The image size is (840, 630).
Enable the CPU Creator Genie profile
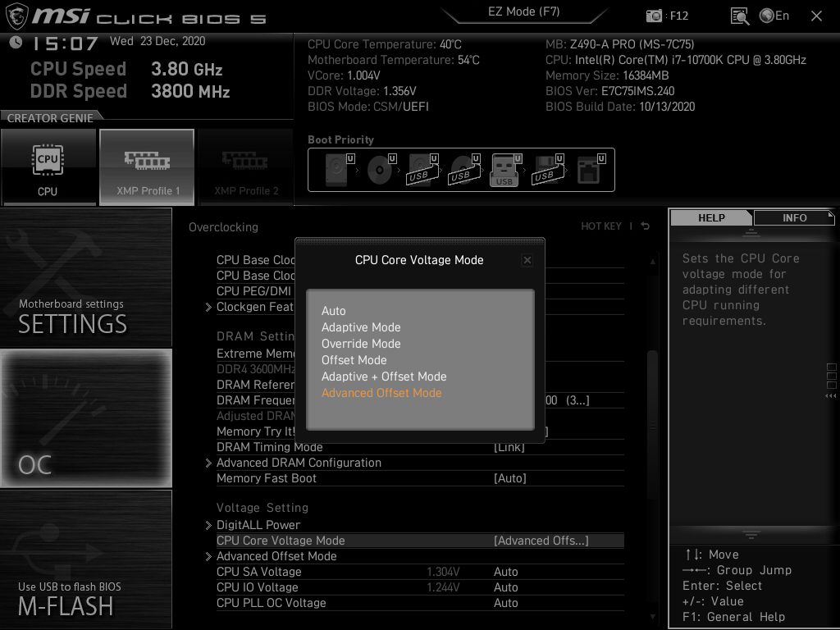coord(48,167)
